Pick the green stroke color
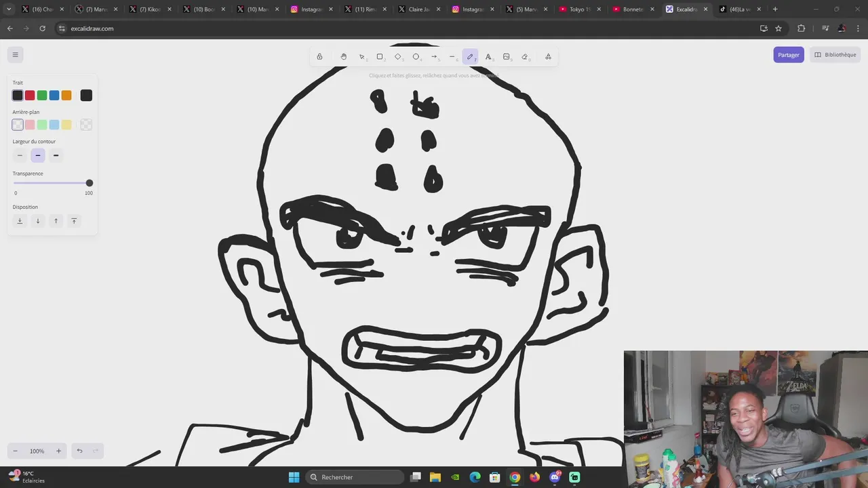The image size is (868, 488). [x=42, y=96]
